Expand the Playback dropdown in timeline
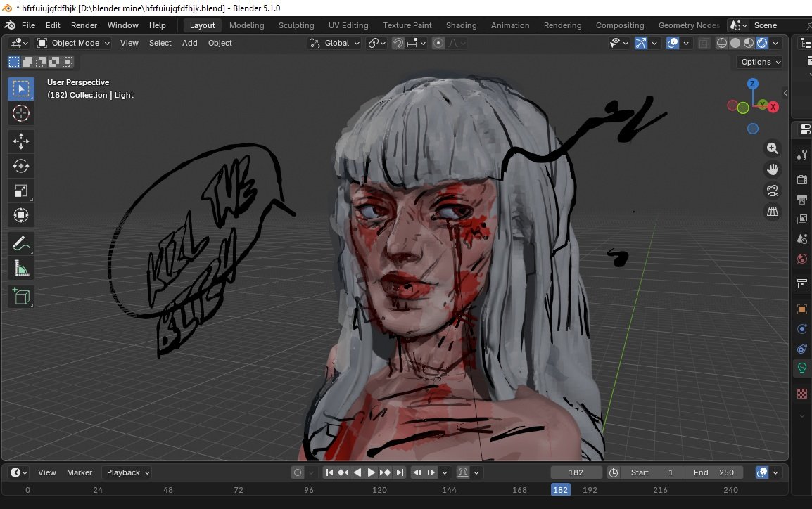Screen dimensions: 812x509 point(128,472)
